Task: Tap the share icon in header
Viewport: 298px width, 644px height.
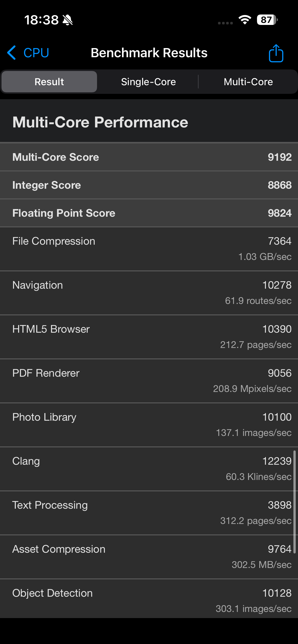Action: (276, 53)
